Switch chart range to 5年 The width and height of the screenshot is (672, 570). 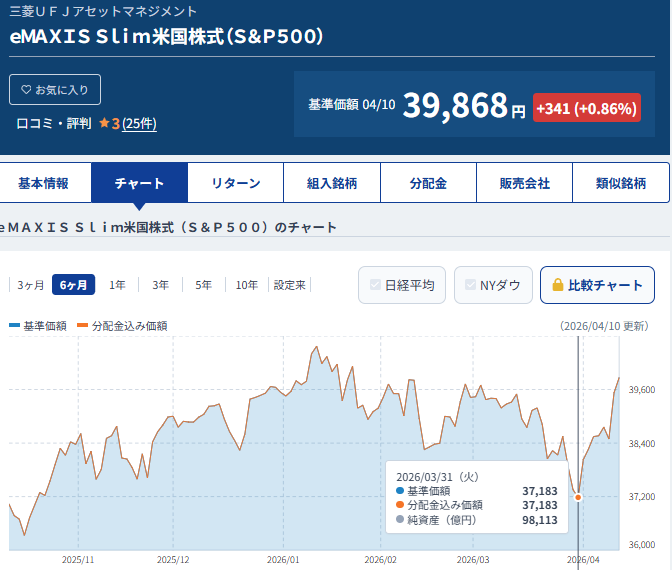[x=204, y=285]
